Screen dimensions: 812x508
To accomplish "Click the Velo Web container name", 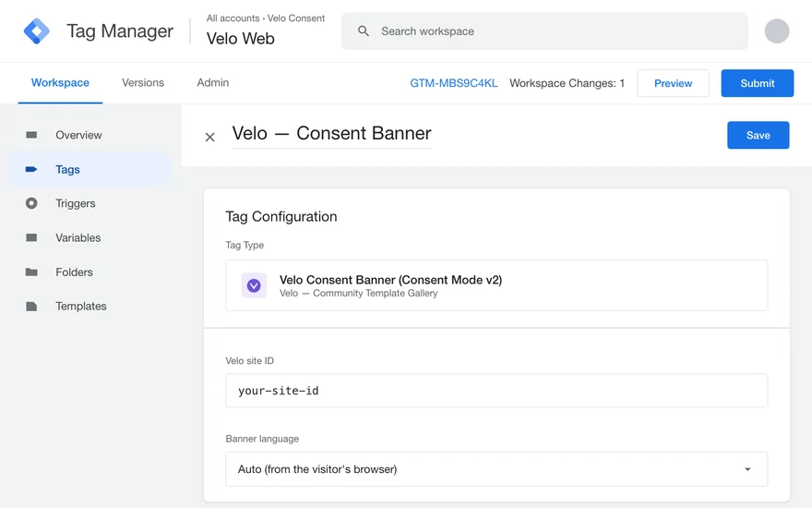I will coord(240,39).
